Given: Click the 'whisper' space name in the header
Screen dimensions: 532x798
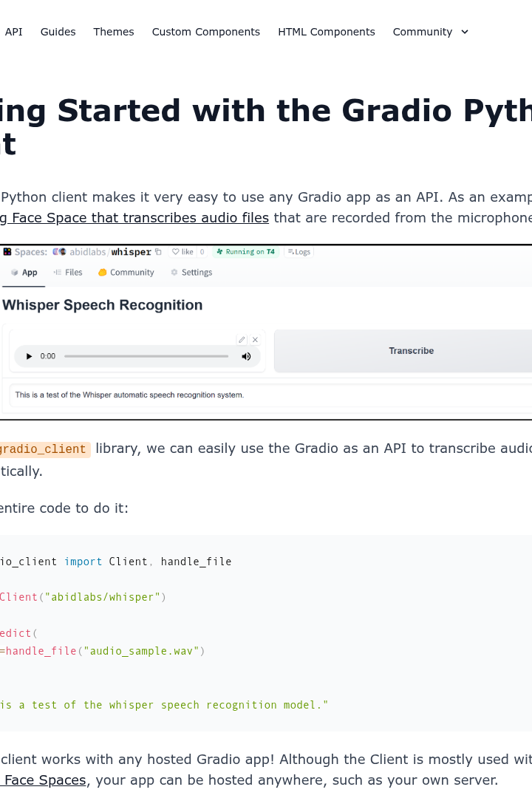Looking at the screenshot, I should [131, 252].
